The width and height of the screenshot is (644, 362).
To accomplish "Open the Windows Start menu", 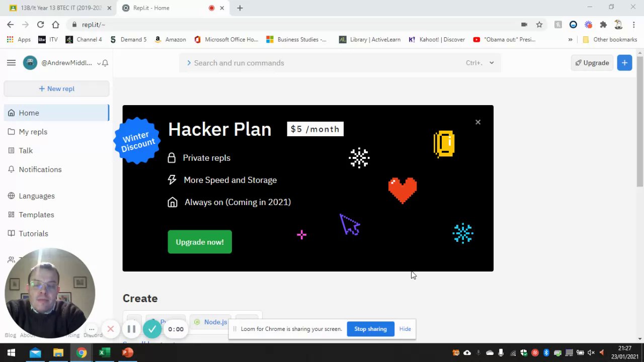I will tap(11, 353).
